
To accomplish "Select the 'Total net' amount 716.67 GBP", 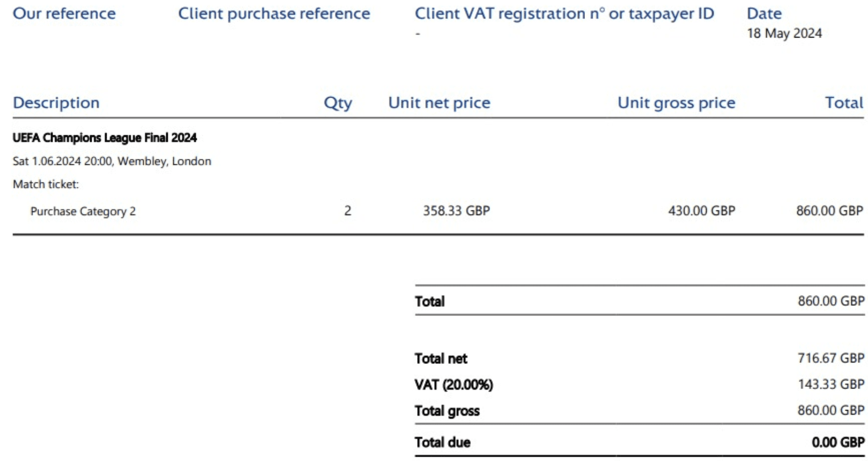I will [x=831, y=358].
